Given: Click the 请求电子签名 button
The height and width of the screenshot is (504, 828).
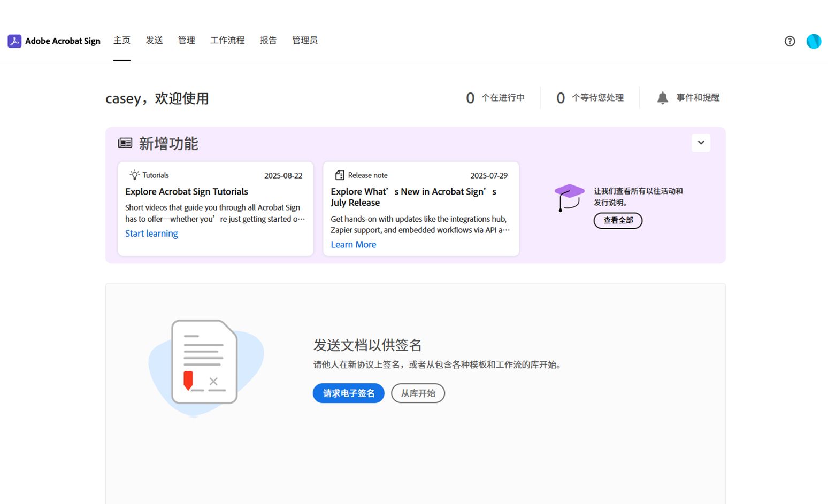Looking at the screenshot, I should [349, 393].
